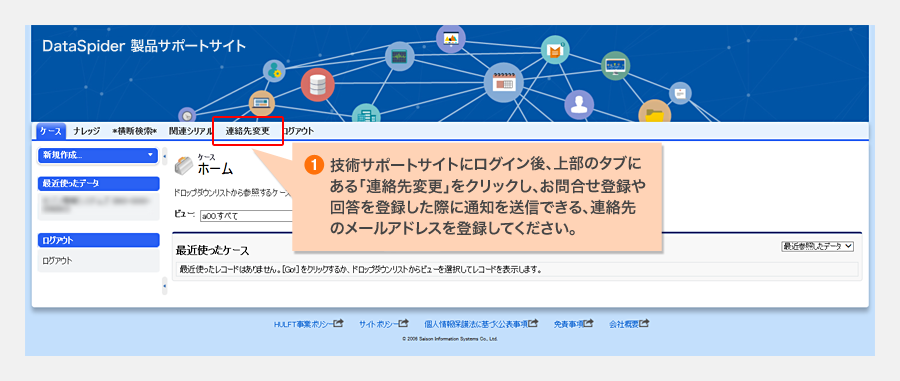900x381 pixels.
Task: Open the 免責事項 footer link
Action: 568,324
